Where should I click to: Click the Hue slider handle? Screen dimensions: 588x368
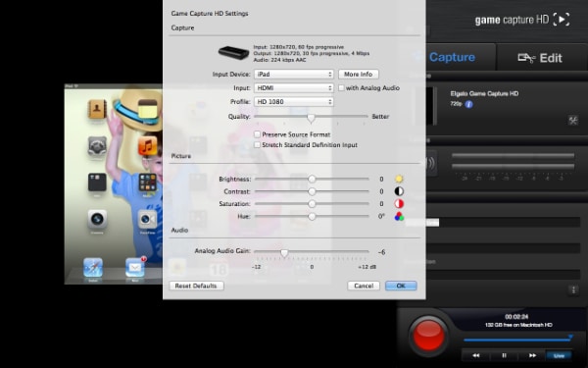click(312, 216)
